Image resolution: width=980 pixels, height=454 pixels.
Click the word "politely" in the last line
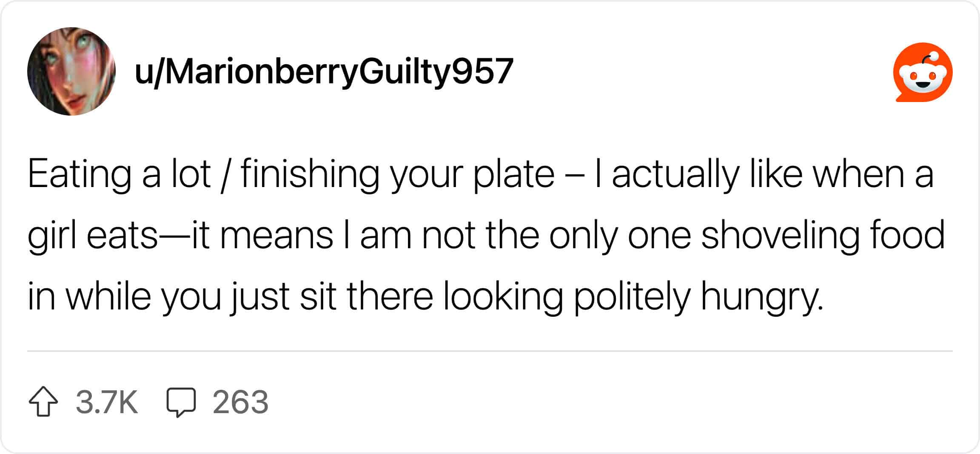632,296
